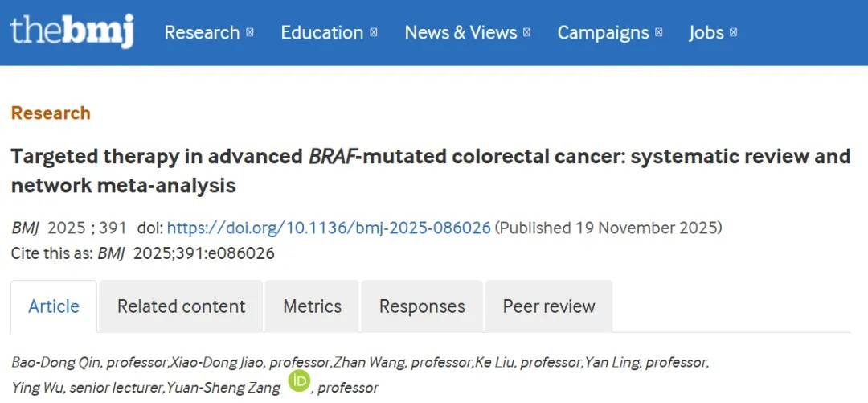Click the BMJ logo

tap(72, 31)
